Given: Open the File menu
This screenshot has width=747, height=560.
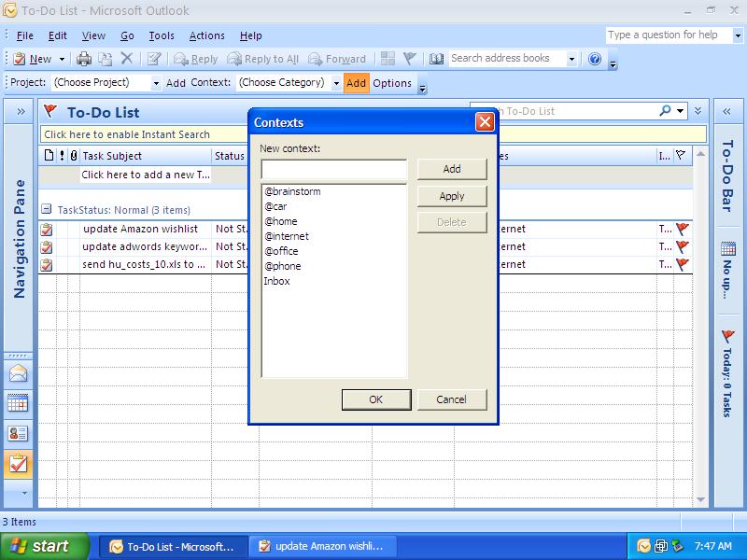Looking at the screenshot, I should click(x=25, y=35).
